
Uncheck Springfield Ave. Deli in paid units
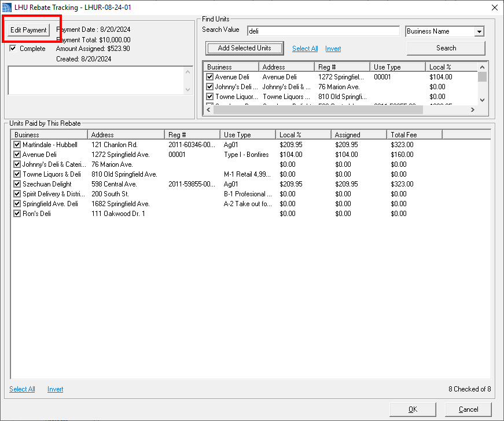tap(17, 204)
